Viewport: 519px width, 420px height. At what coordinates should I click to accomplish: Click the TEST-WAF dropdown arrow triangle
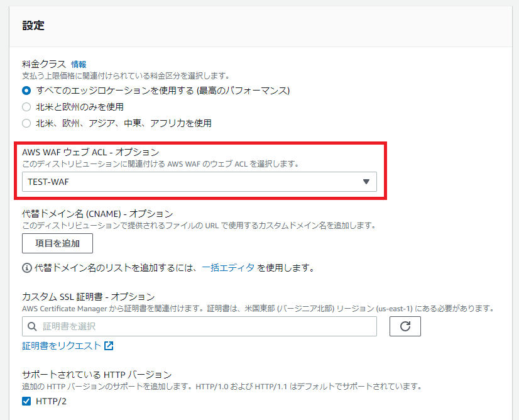pyautogui.click(x=366, y=182)
